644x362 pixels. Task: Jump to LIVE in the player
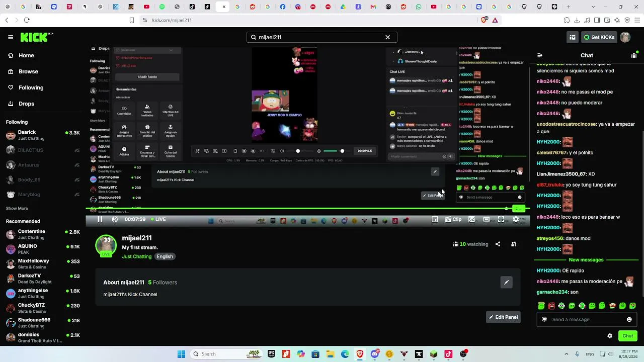tap(158, 219)
